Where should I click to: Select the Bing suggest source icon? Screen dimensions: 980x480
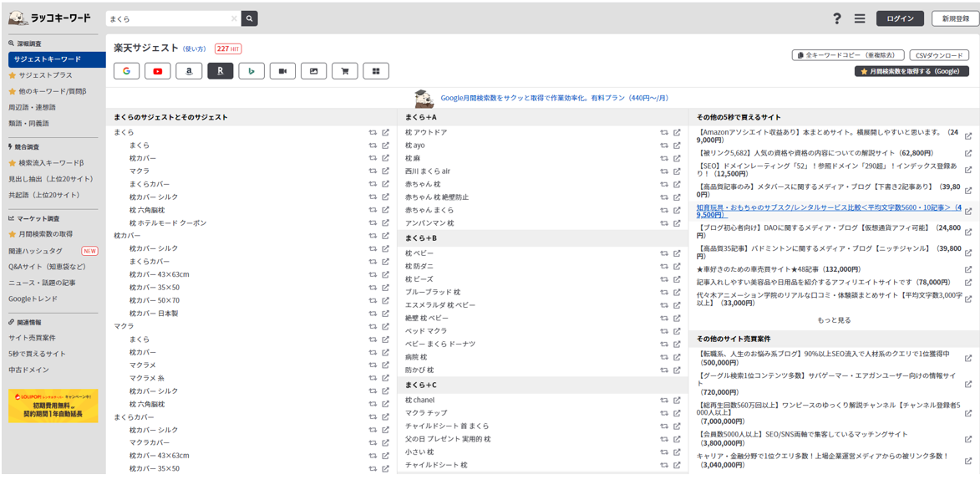251,71
